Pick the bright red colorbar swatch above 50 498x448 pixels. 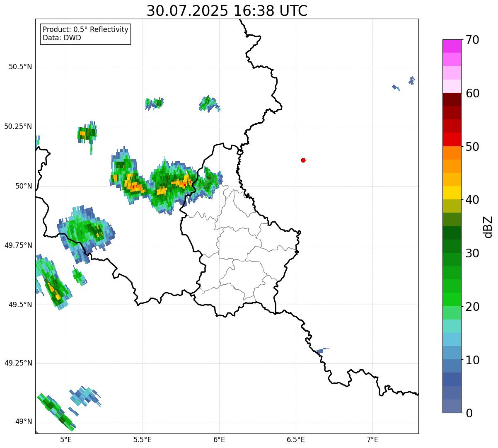[452, 139]
